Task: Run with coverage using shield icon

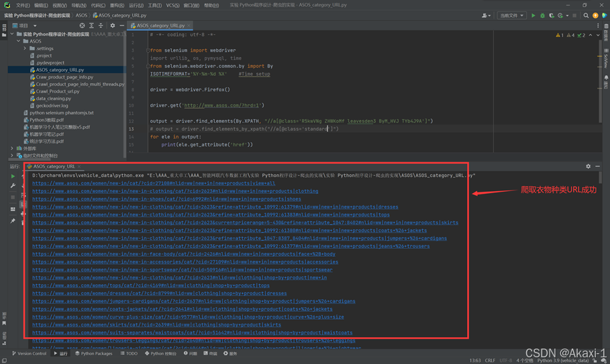Action: coord(551,15)
